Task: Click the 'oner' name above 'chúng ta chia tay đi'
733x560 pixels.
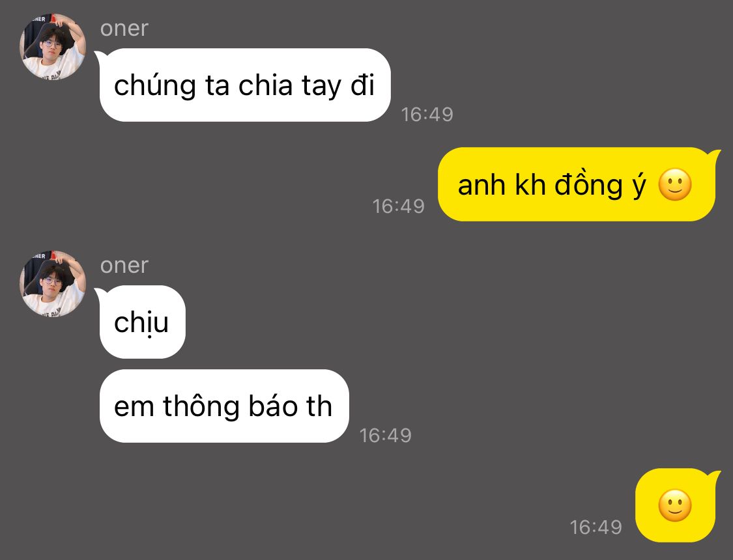Action: (124, 29)
